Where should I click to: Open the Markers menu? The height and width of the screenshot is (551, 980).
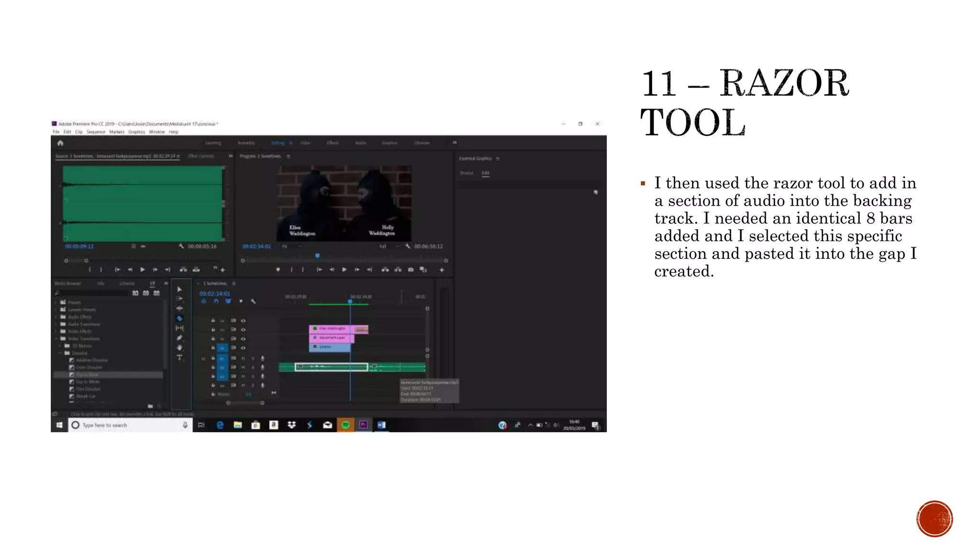click(x=117, y=132)
